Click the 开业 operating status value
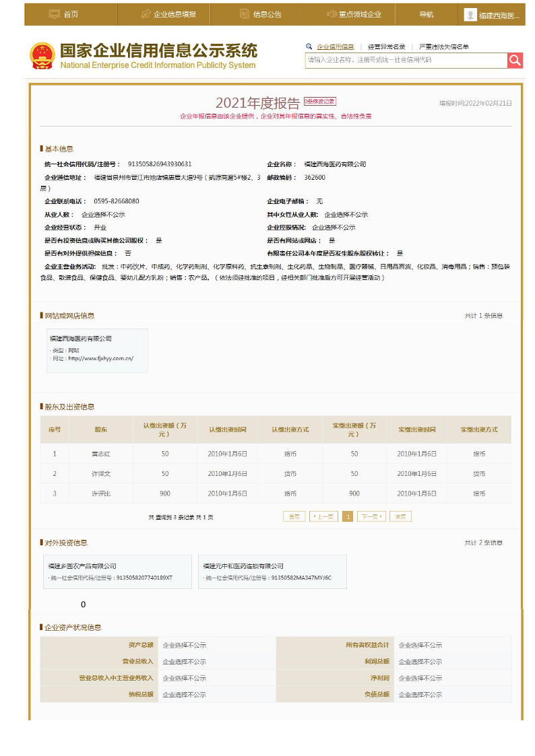 [100, 227]
